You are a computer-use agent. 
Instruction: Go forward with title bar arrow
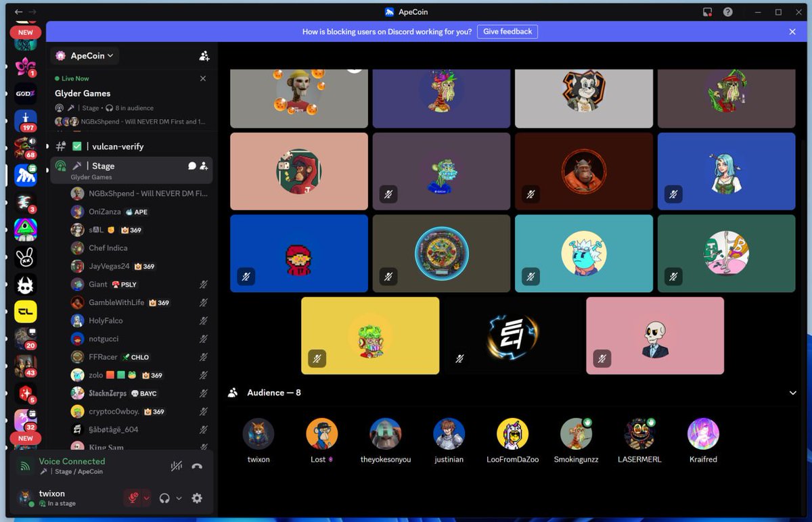tap(32, 12)
